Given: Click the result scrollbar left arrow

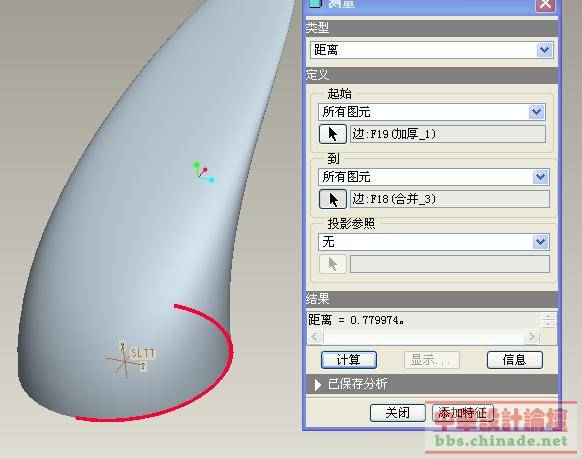Looking at the screenshot, I should [315, 337].
